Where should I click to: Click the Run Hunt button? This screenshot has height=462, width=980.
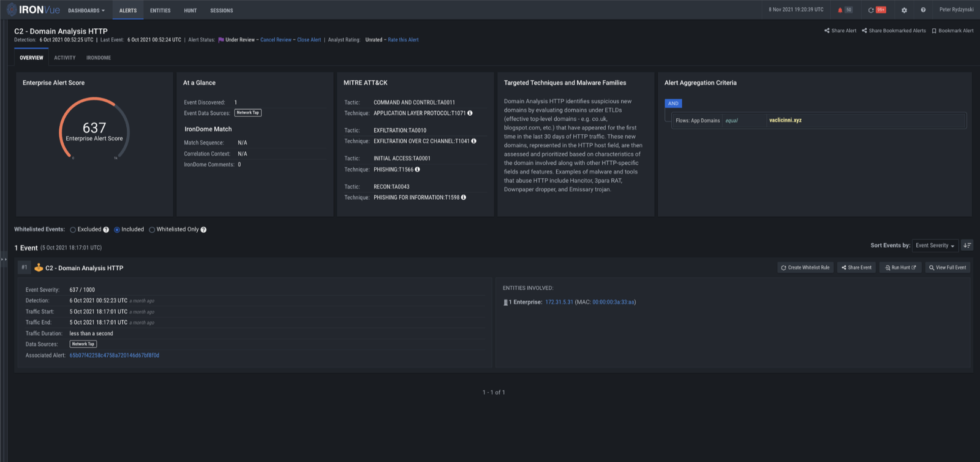(x=900, y=268)
